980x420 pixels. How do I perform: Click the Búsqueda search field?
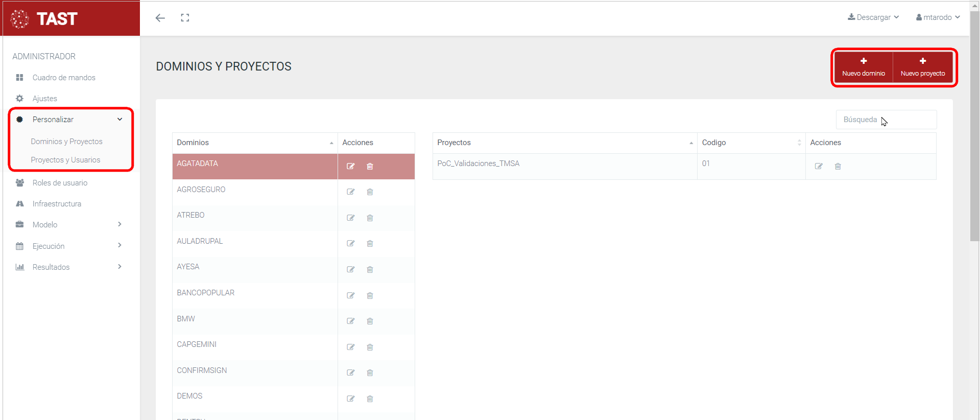[886, 120]
